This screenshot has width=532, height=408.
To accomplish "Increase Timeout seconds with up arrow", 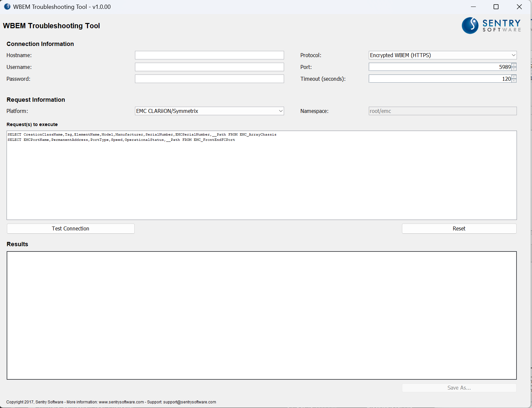I will tap(514, 77).
